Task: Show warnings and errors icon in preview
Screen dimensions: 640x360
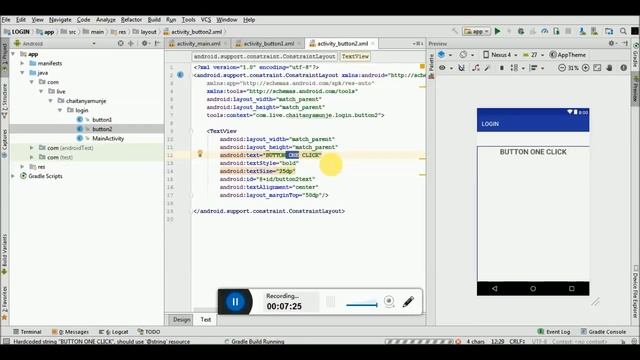Action: 624,68
